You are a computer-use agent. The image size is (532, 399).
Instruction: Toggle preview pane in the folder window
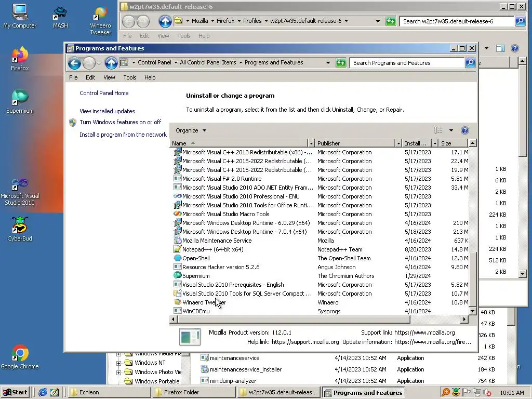pos(500,48)
